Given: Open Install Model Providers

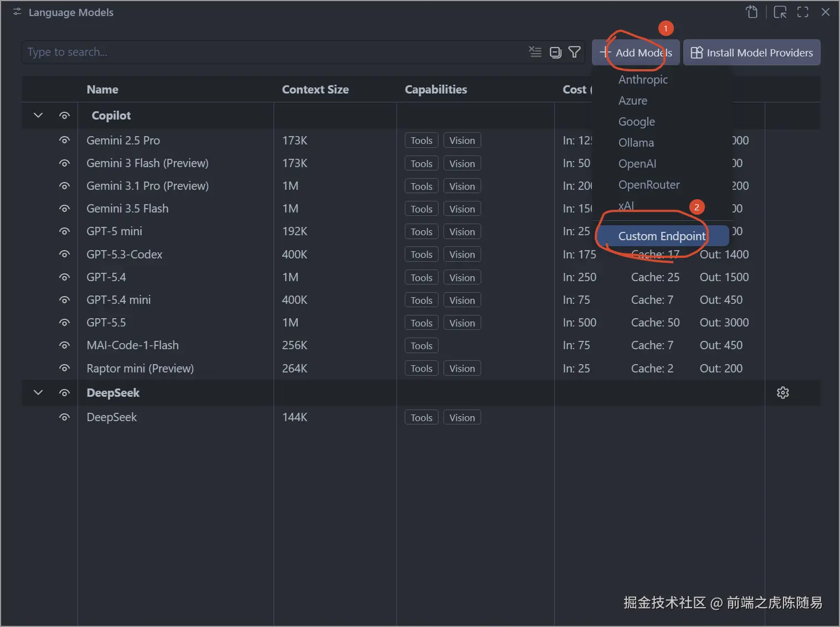Looking at the screenshot, I should (x=752, y=53).
